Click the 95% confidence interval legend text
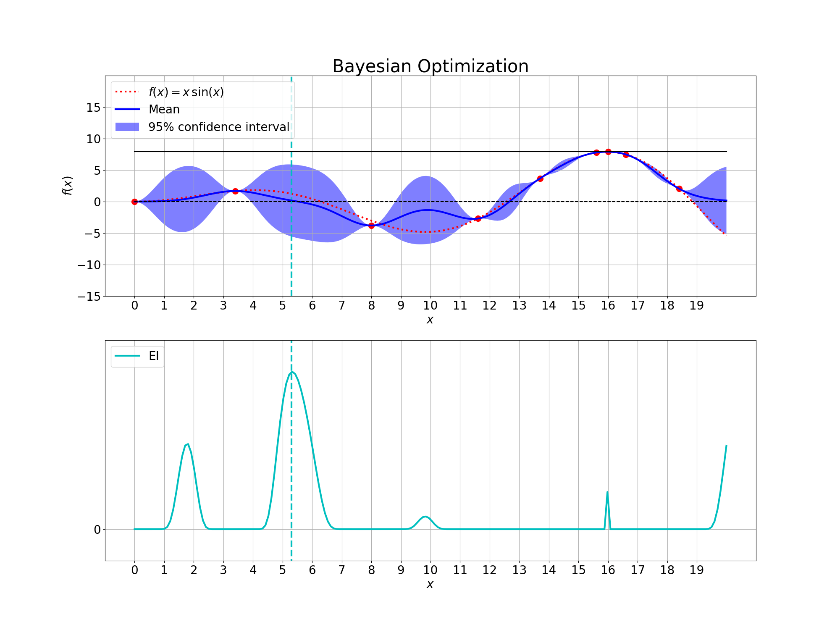The width and height of the screenshot is (840, 630). click(x=219, y=127)
